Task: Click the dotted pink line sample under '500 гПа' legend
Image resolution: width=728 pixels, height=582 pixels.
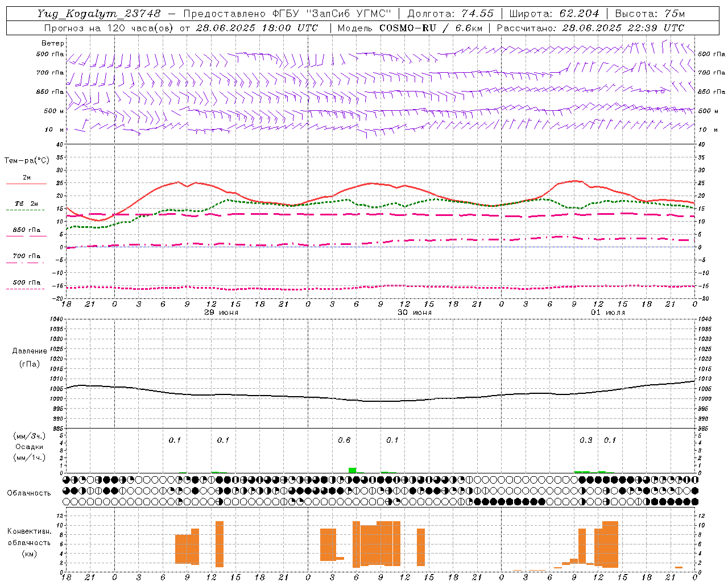Action: click(26, 289)
